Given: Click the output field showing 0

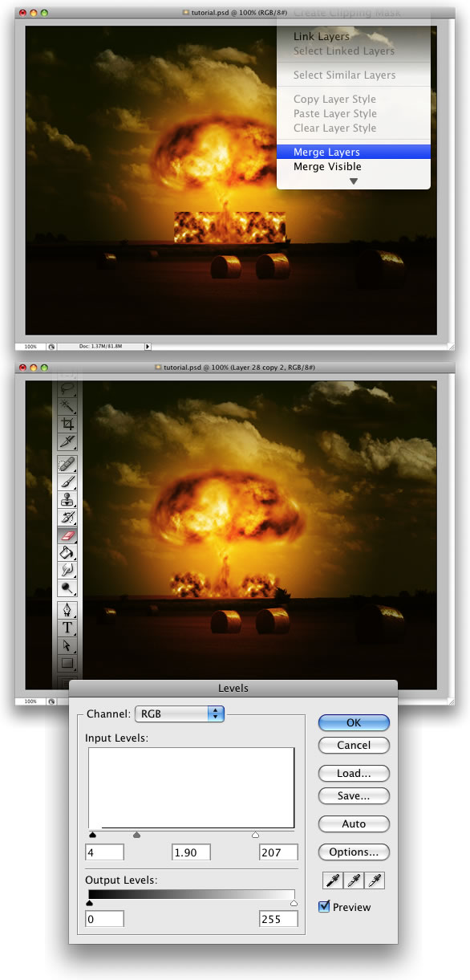Looking at the screenshot, I should (x=105, y=919).
